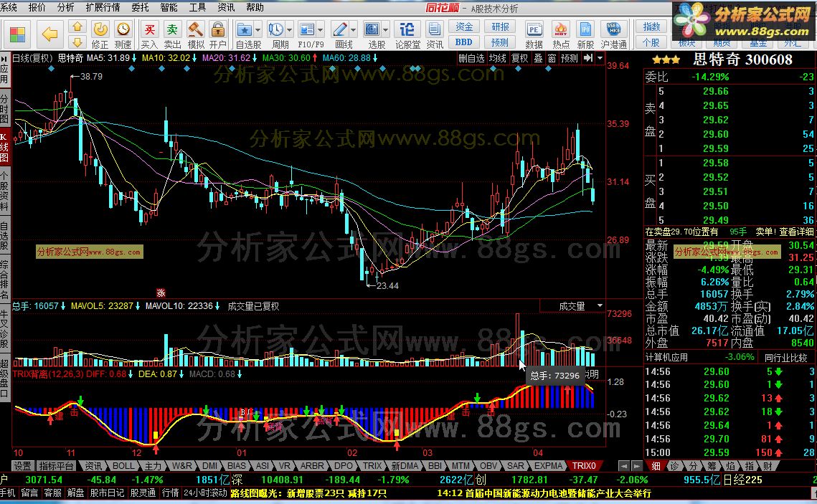Screen dimensions: 817x504
Task: Open the 测速 speed test clock icon
Action: point(123,34)
